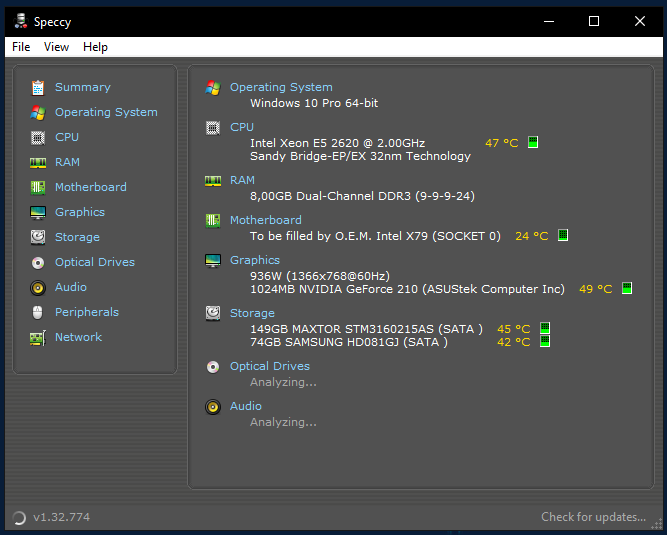The height and width of the screenshot is (535, 667).
Task: Click the RAM icon in summary panel
Action: tap(213, 181)
